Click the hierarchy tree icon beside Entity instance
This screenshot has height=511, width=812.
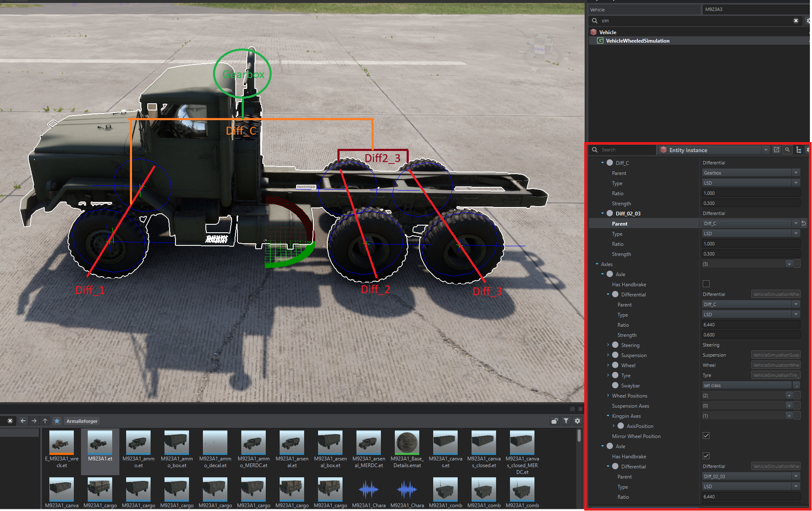[x=799, y=150]
